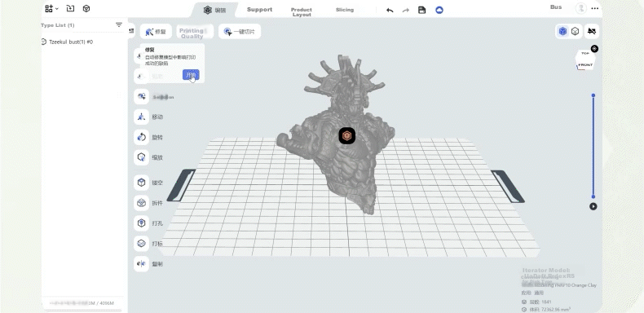Undo the last action
The image size is (644, 313).
pyautogui.click(x=390, y=11)
